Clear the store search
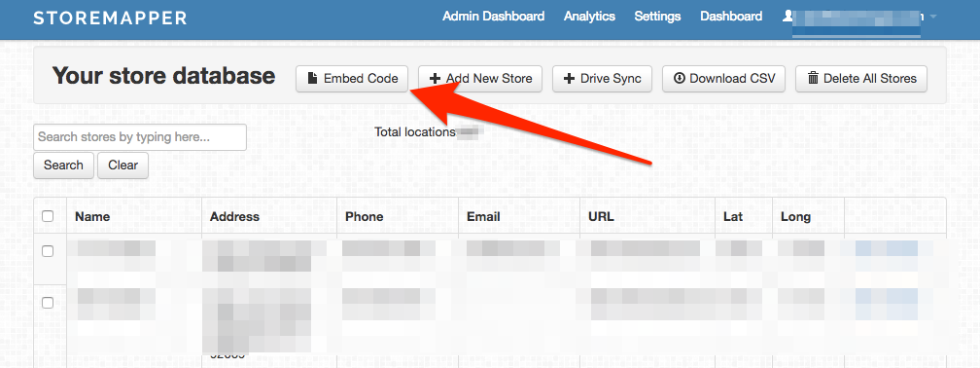This screenshot has height=368, width=980. 122,166
